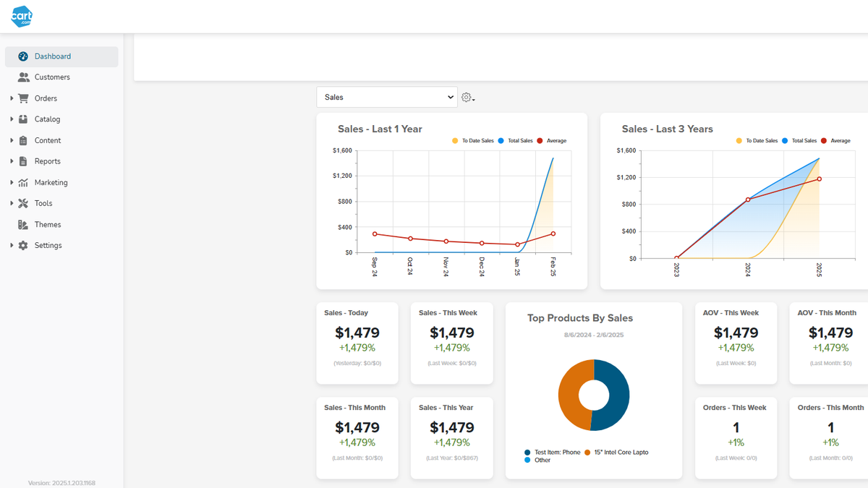Expand the Settings menu arrow
Image resolution: width=868 pixels, height=488 pixels.
(12, 245)
